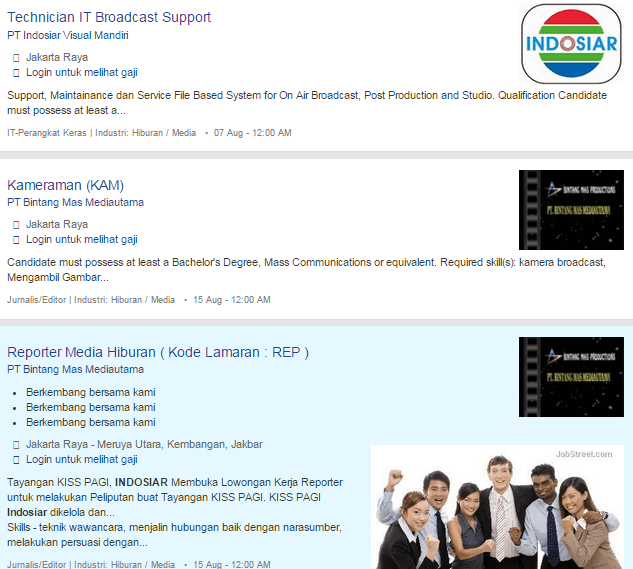This screenshot has width=633, height=569.
Task: Click location pin icon in Technician IT listing
Action: pyautogui.click(x=16, y=58)
